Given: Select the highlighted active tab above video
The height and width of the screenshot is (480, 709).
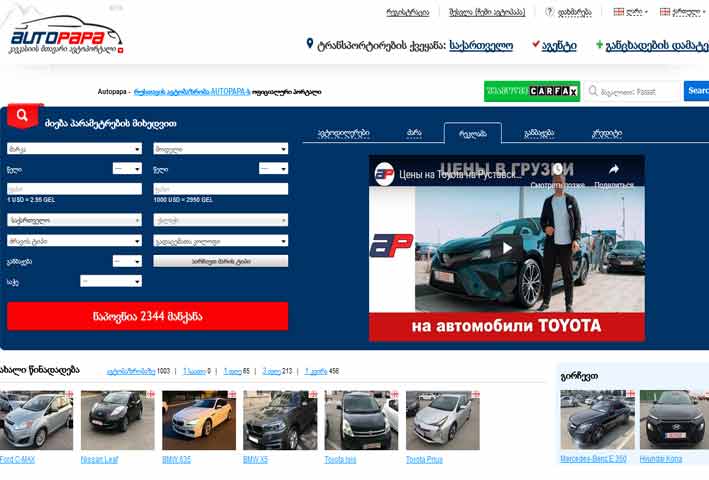Looking at the screenshot, I should pos(473,133).
